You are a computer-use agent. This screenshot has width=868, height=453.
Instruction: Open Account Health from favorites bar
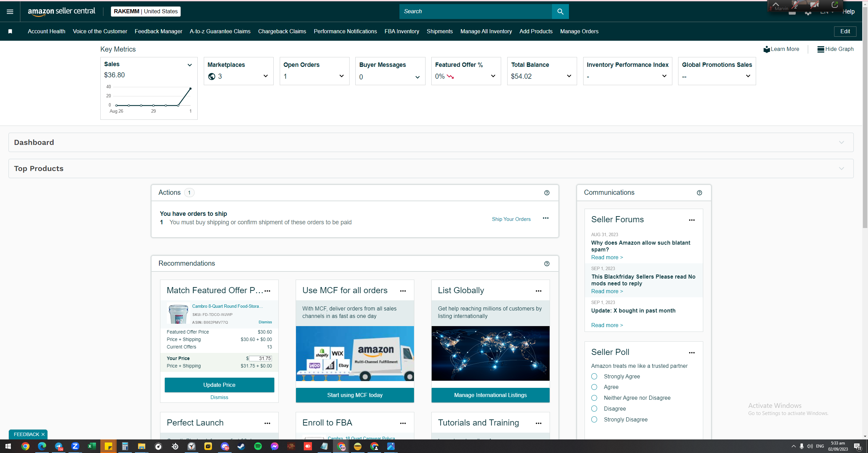[46, 31]
